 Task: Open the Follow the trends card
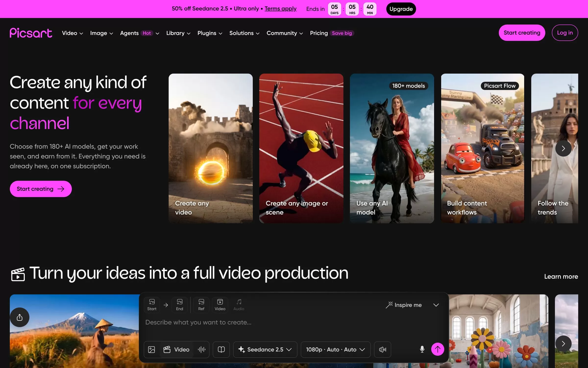pyautogui.click(x=555, y=148)
